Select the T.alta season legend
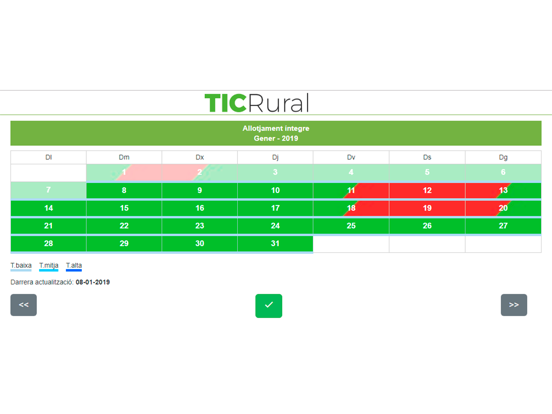The image size is (552, 414). [x=74, y=266]
